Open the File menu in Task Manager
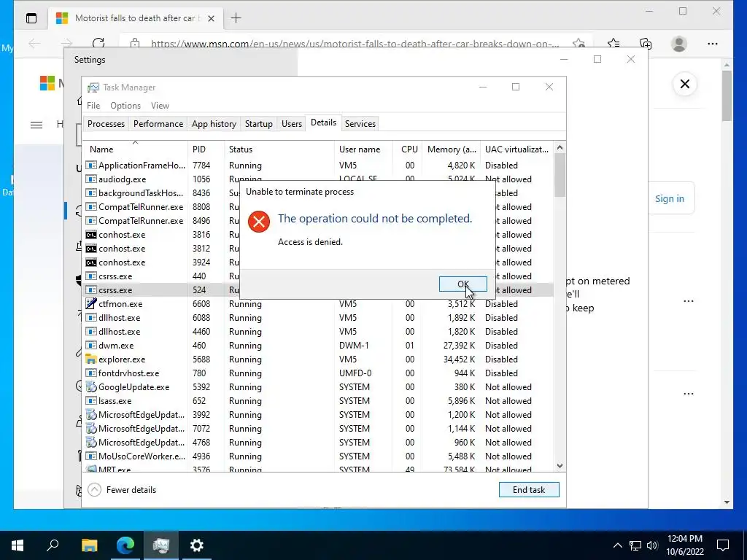This screenshot has width=747, height=560. tap(93, 106)
